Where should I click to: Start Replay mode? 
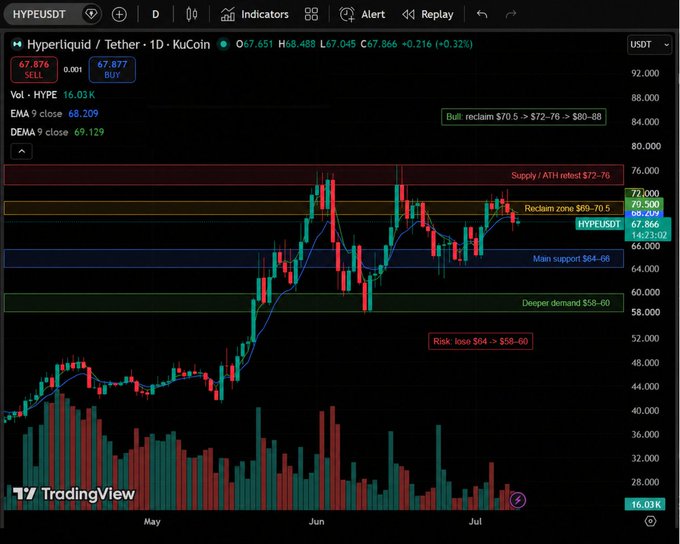coord(428,14)
